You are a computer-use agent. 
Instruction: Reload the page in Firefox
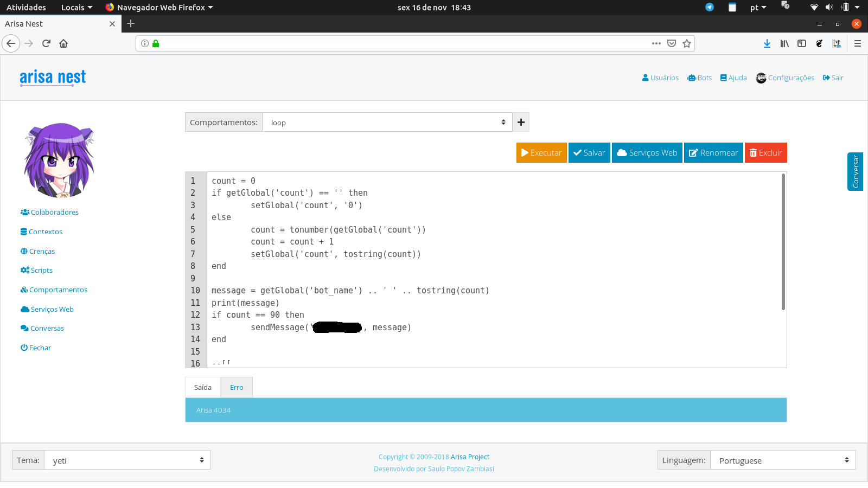click(x=46, y=43)
